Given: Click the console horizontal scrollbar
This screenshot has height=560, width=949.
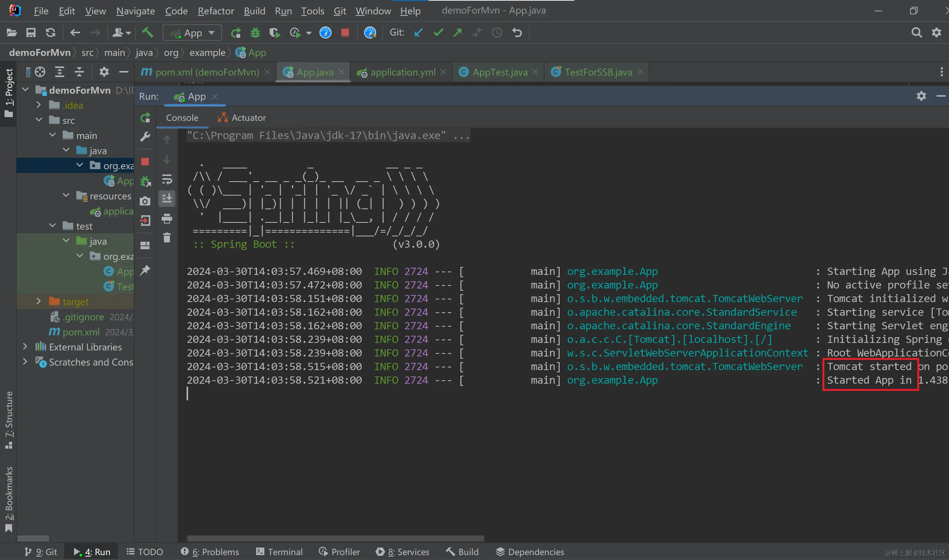Looking at the screenshot, I should click(335, 538).
